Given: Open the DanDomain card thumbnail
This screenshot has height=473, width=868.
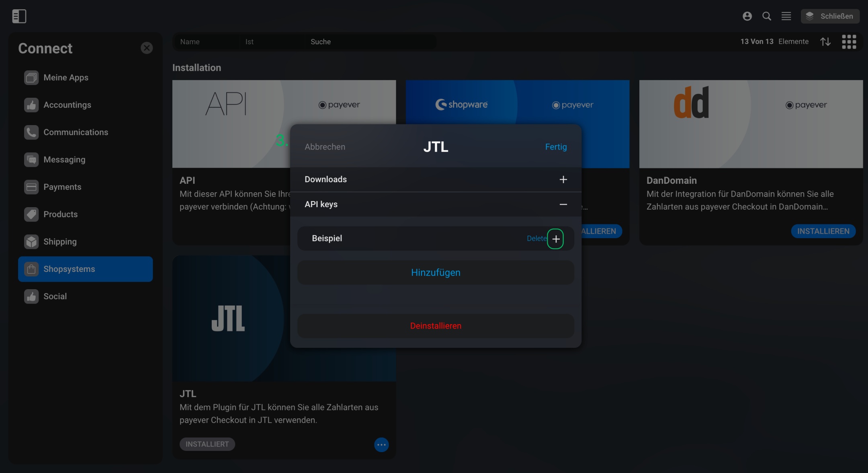Looking at the screenshot, I should pos(751,124).
